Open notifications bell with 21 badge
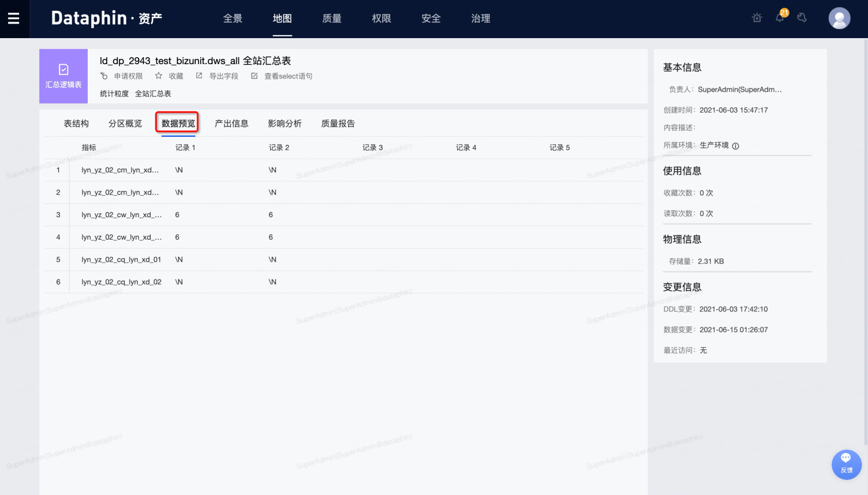 (x=780, y=17)
